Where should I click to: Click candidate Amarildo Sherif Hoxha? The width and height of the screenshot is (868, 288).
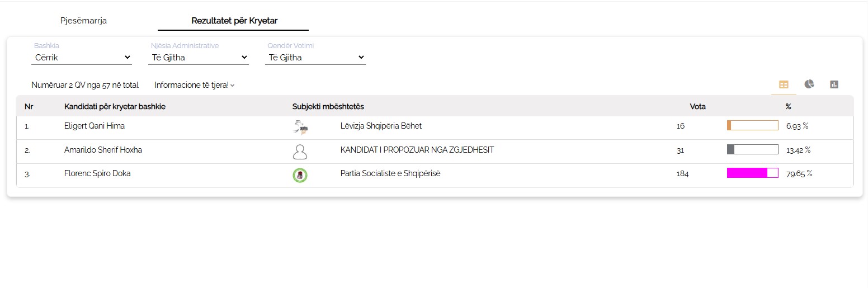[103, 150]
